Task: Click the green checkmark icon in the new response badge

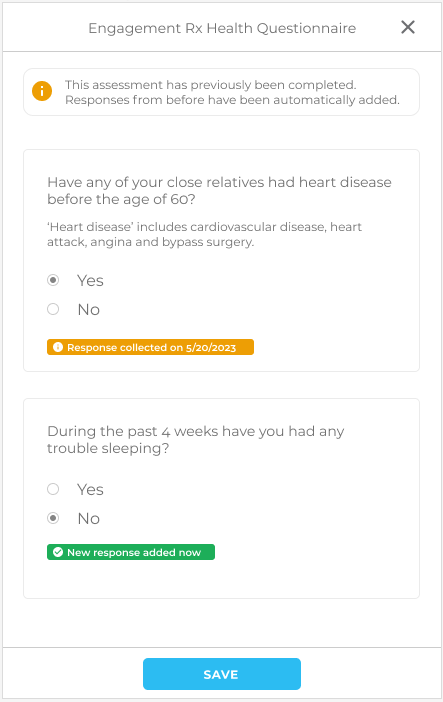Action: coord(58,552)
